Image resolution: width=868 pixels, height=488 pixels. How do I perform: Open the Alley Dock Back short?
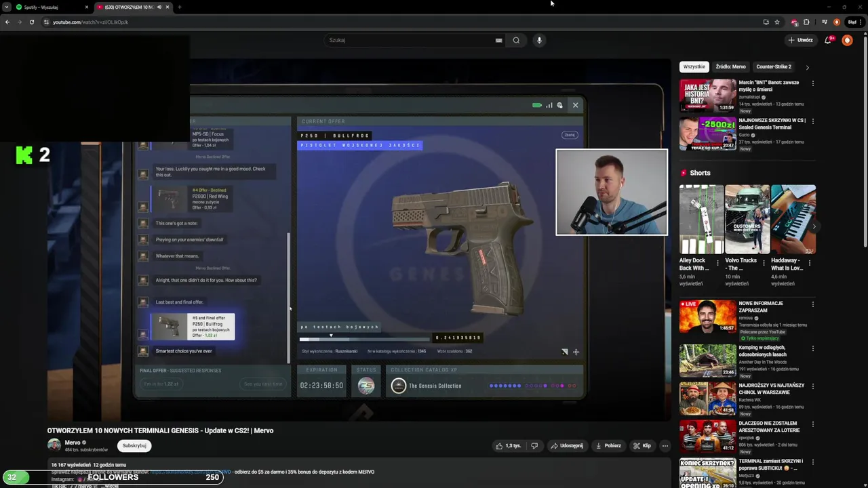point(701,220)
